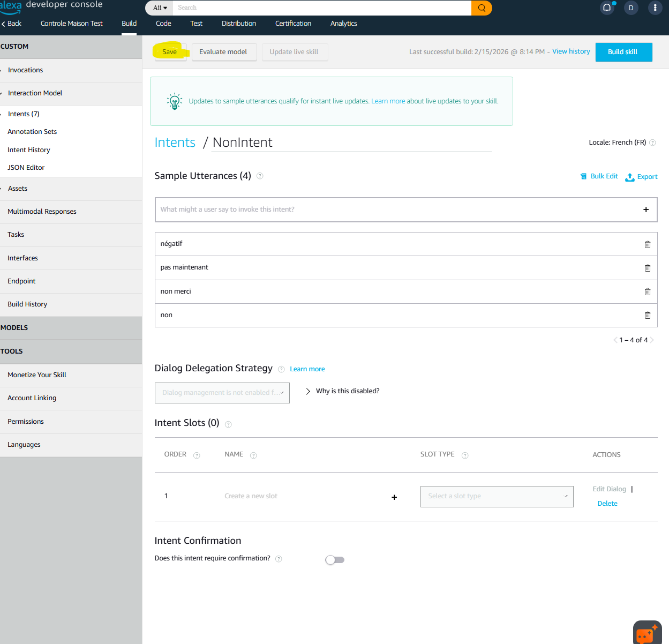Image resolution: width=669 pixels, height=644 pixels.
Task: Open the "Select a slot type" dropdown
Action: (x=497, y=497)
